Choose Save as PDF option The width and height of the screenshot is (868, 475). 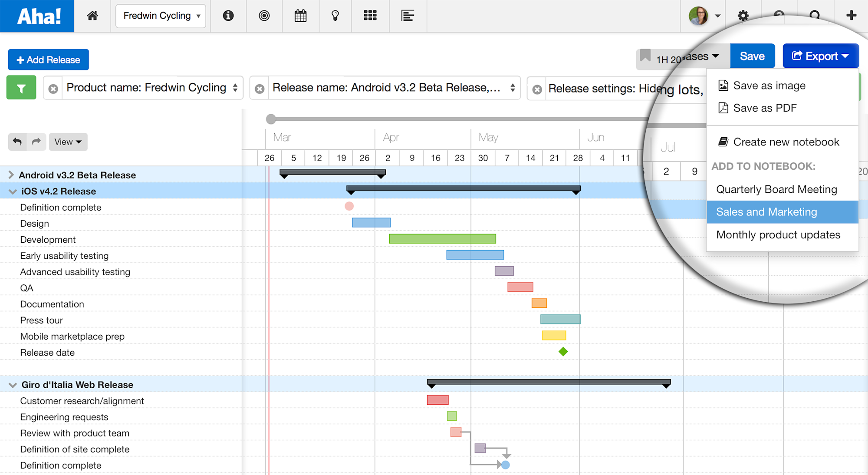click(x=765, y=108)
